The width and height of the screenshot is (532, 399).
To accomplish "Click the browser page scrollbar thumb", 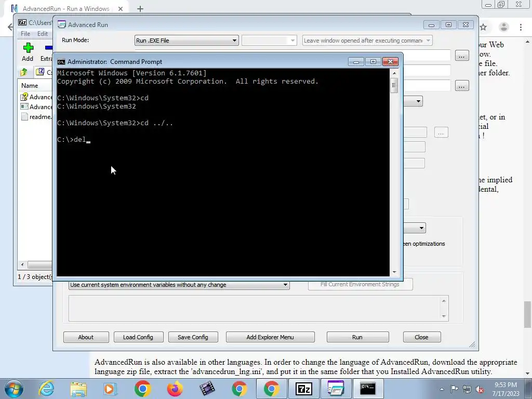I will (527, 314).
